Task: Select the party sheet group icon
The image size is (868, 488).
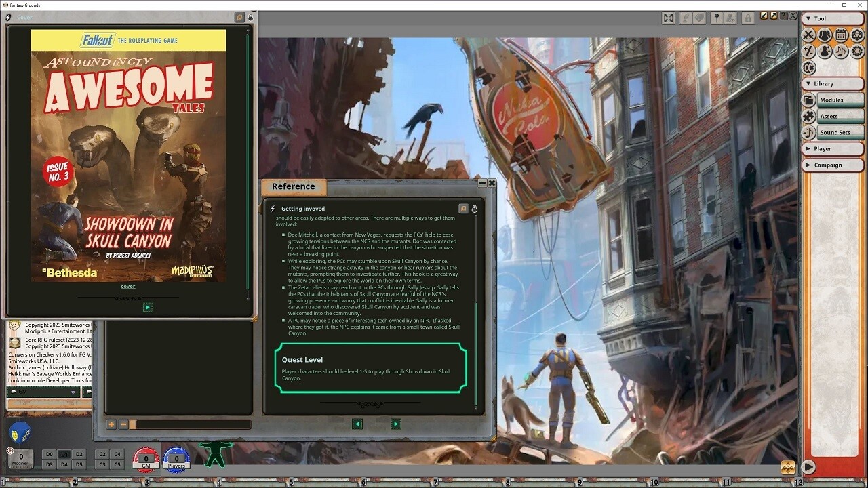Action: point(824,35)
